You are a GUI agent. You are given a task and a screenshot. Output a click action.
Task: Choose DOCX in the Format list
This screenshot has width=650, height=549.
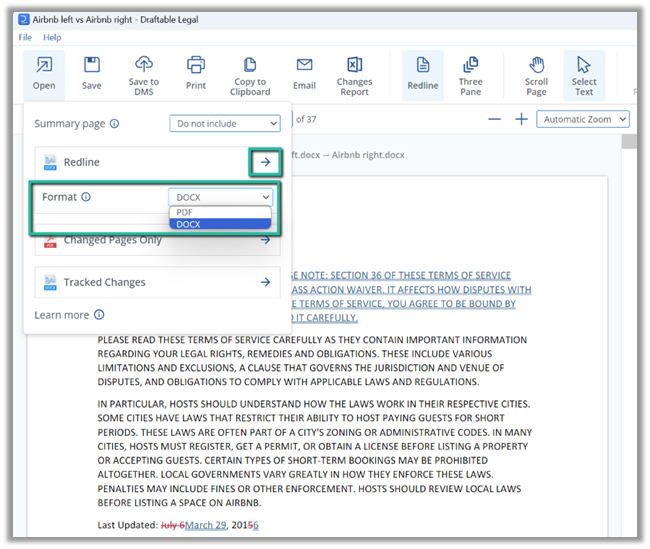(x=220, y=224)
